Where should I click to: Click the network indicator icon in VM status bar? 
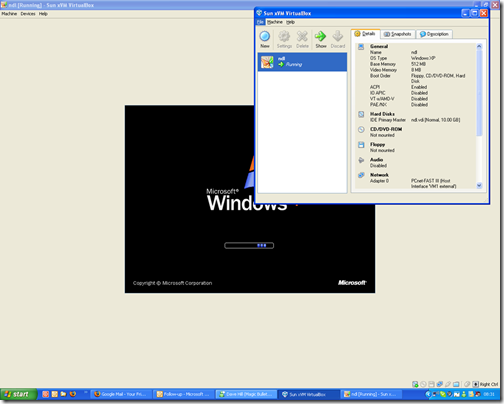pyautogui.click(x=440, y=384)
